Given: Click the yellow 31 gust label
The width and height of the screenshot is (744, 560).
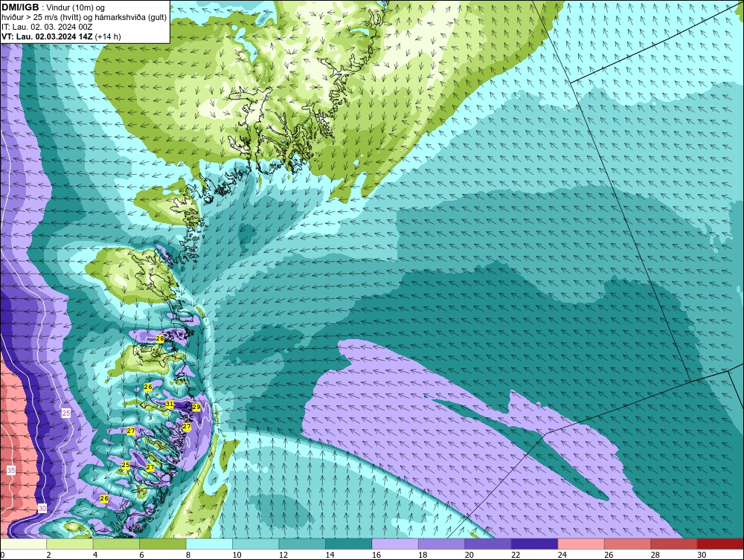Looking at the screenshot, I should click(170, 404).
